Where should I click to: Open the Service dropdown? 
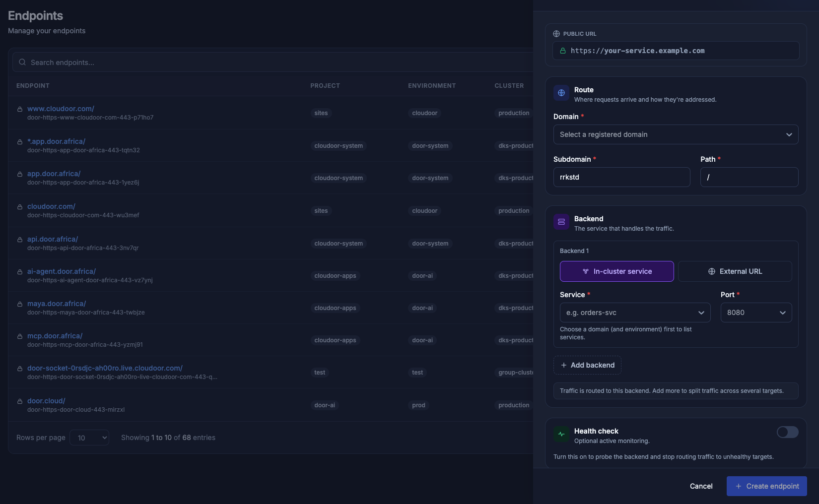tap(635, 313)
